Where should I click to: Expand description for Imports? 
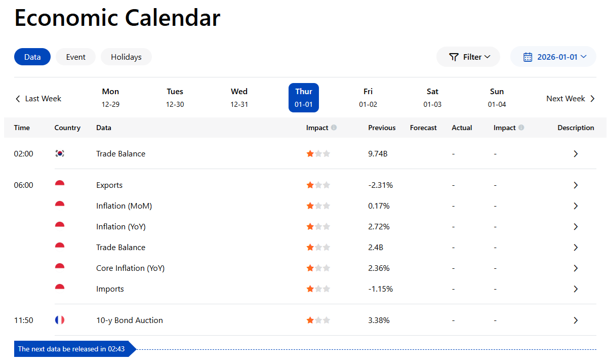tap(576, 289)
